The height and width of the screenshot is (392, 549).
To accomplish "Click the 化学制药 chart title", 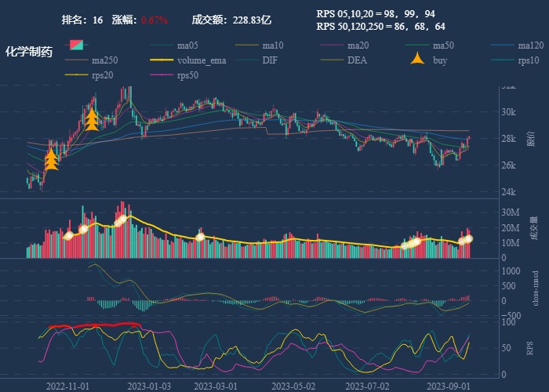I will (29, 52).
